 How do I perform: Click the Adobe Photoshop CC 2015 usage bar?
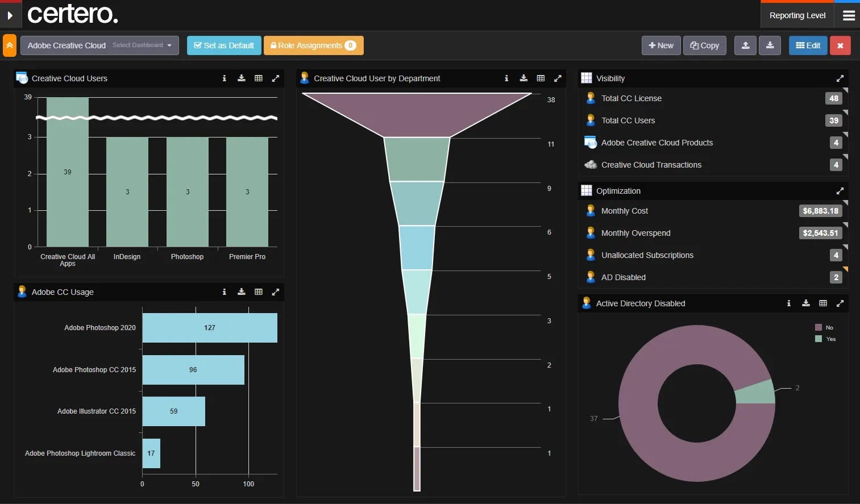(193, 370)
